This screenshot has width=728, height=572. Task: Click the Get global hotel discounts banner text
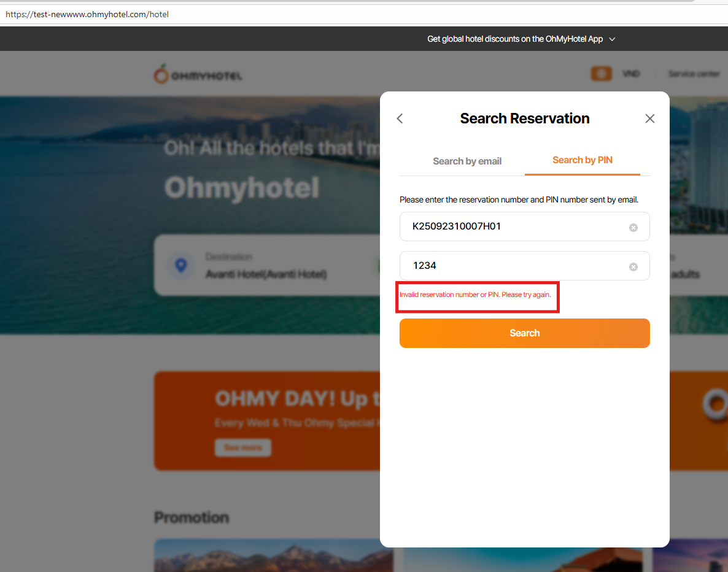[515, 39]
